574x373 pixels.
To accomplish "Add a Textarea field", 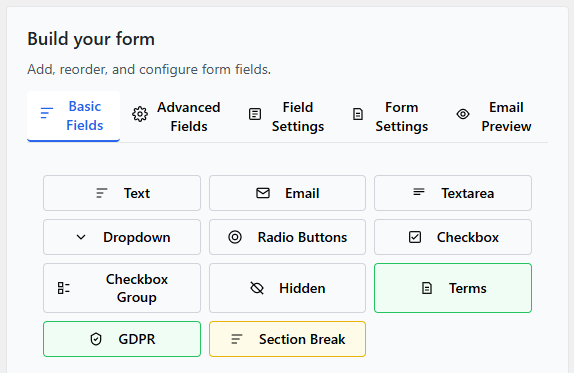I will [453, 193].
